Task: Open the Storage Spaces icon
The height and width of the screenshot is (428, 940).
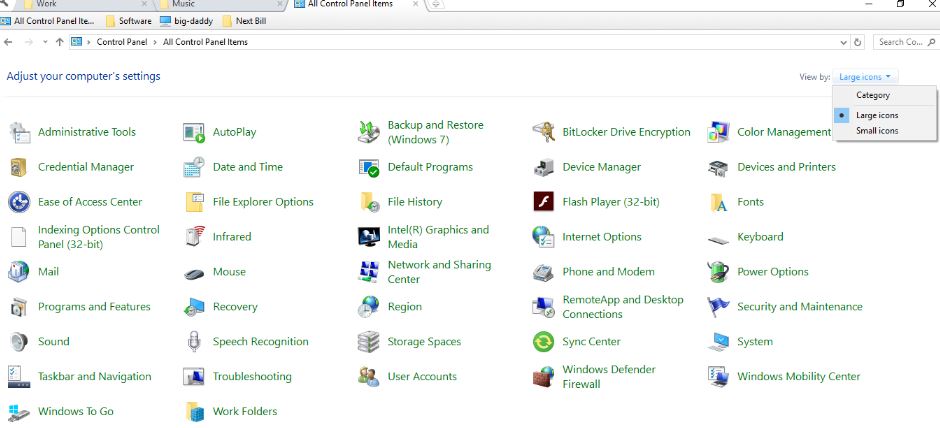Action: point(369,342)
